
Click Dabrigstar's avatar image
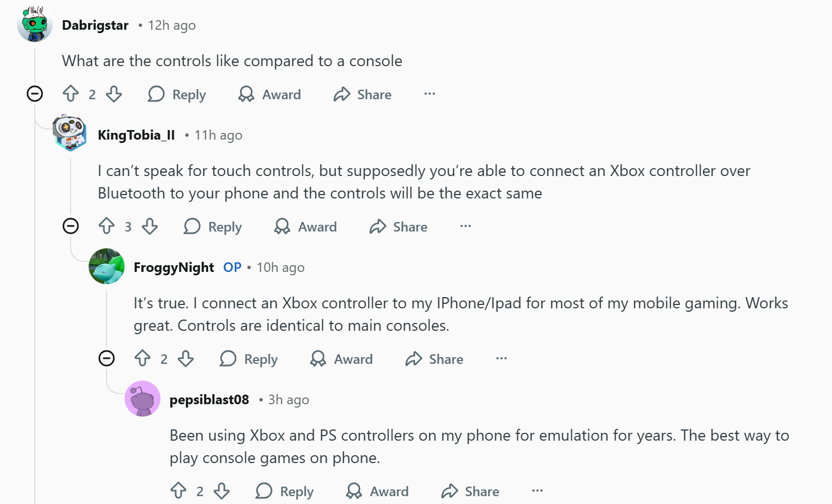coord(35,24)
